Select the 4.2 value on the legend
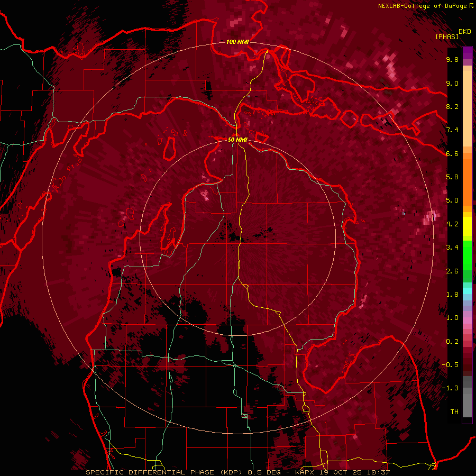476x476 pixels. coord(452,224)
